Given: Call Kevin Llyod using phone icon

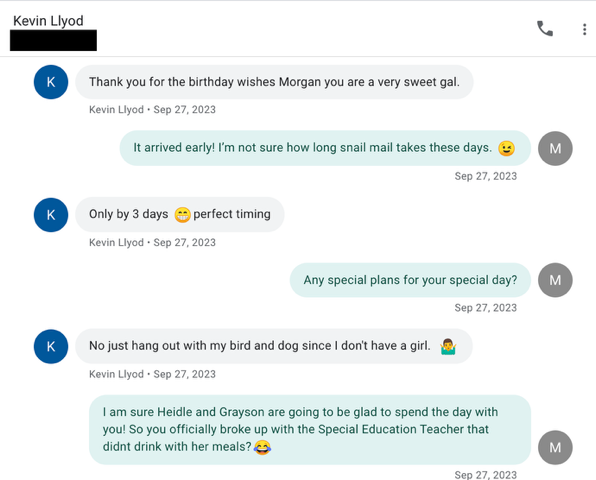Looking at the screenshot, I should point(545,29).
